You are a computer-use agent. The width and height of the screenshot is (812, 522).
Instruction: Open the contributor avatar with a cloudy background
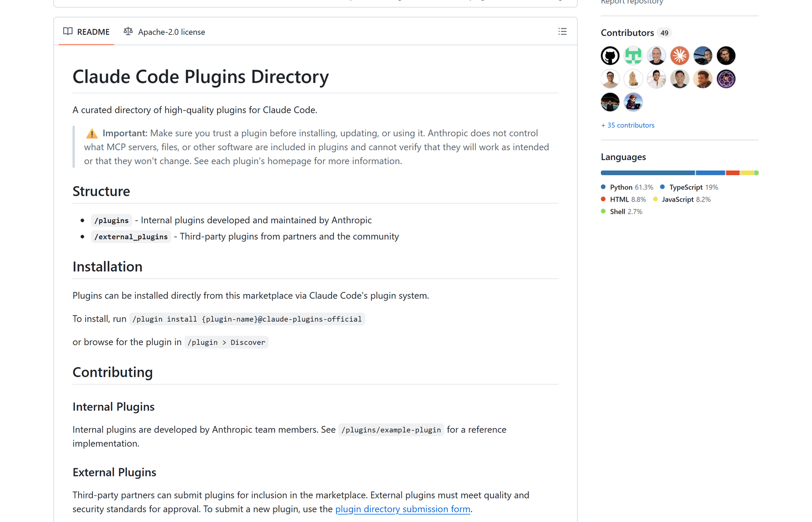[656, 79]
